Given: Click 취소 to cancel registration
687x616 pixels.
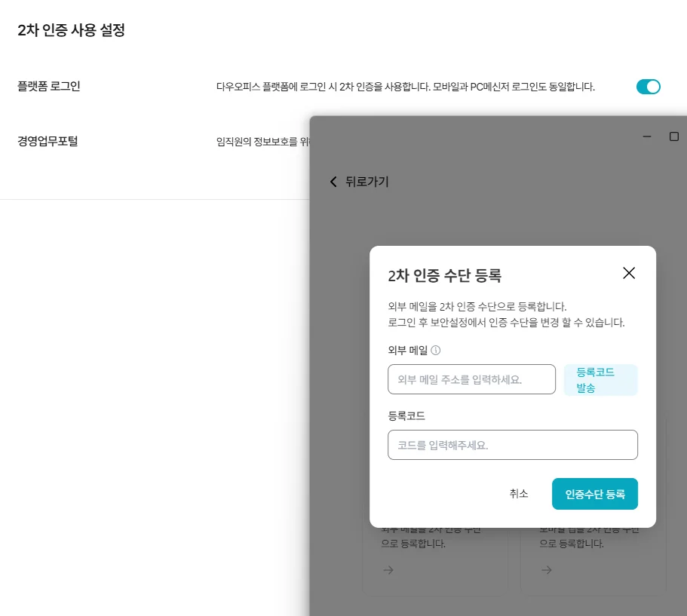Looking at the screenshot, I should click(x=519, y=494).
